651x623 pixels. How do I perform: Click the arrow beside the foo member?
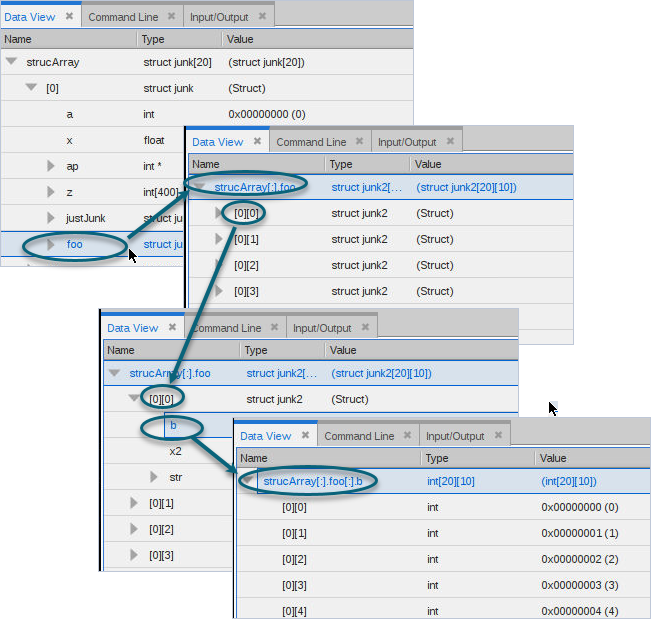(x=51, y=244)
